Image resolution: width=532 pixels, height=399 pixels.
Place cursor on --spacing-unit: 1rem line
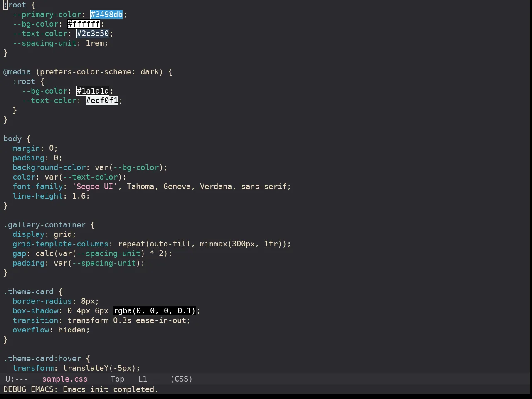60,43
